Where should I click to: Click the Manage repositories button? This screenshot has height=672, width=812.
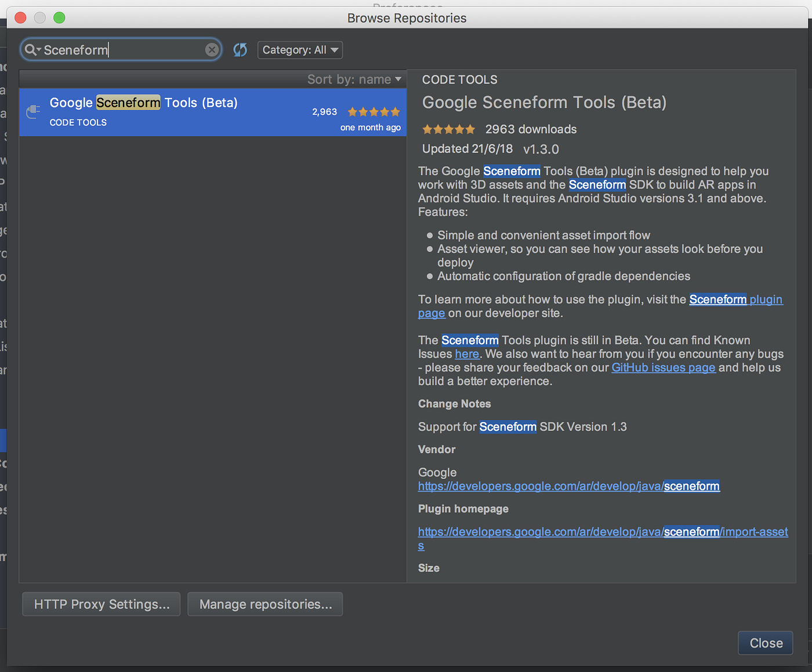(265, 604)
